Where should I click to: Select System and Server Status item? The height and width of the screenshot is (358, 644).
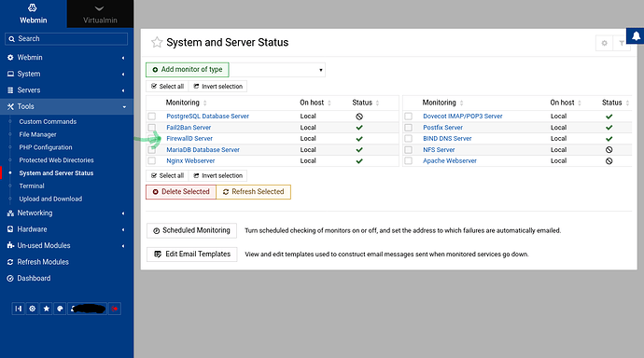pyautogui.click(x=56, y=173)
